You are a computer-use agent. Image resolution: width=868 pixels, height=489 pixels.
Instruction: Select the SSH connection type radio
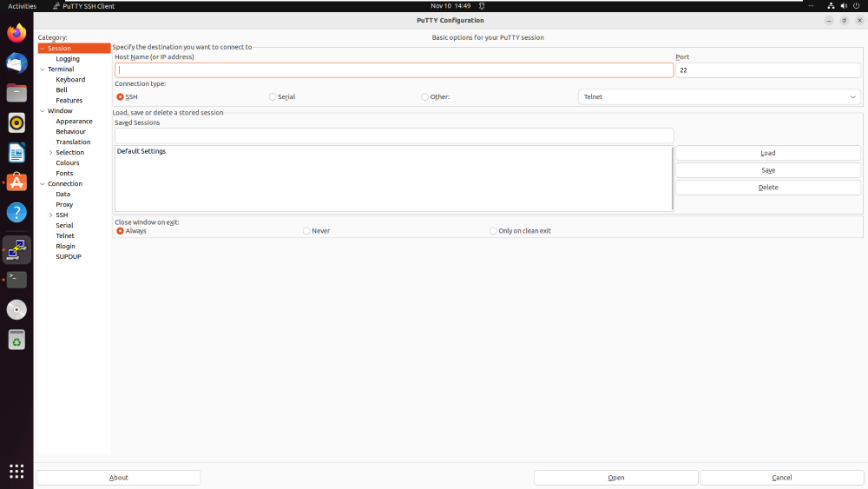pyautogui.click(x=120, y=97)
